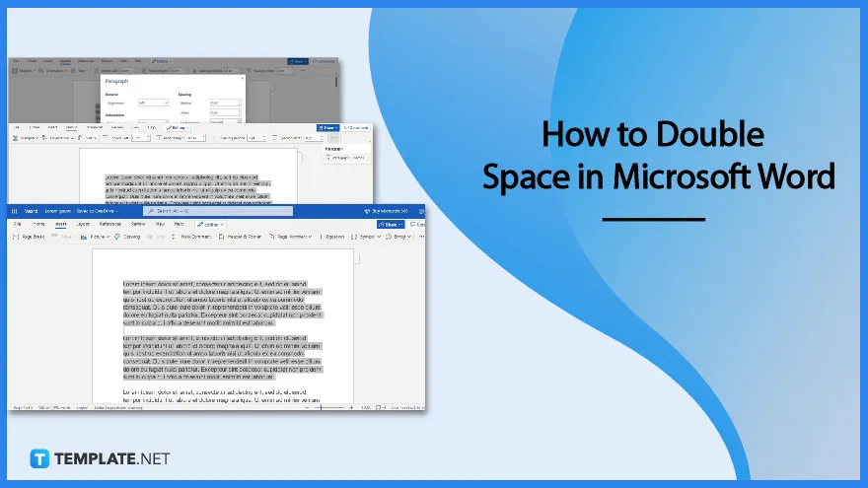This screenshot has height=488, width=868.
Task: Open Review tab in front window
Action: tap(138, 225)
